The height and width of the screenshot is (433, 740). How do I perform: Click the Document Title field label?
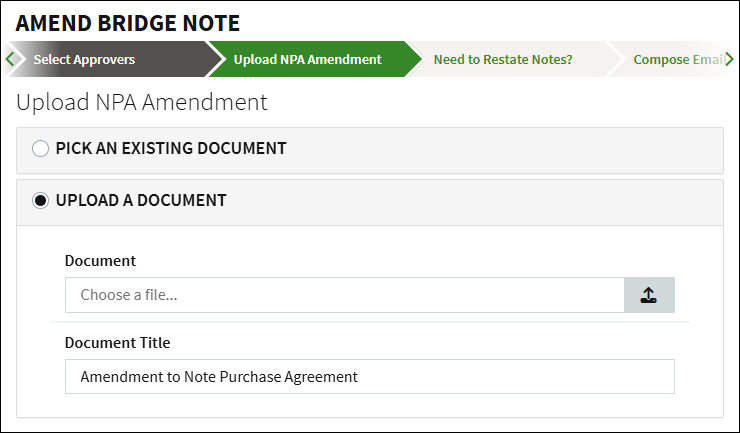(x=117, y=343)
